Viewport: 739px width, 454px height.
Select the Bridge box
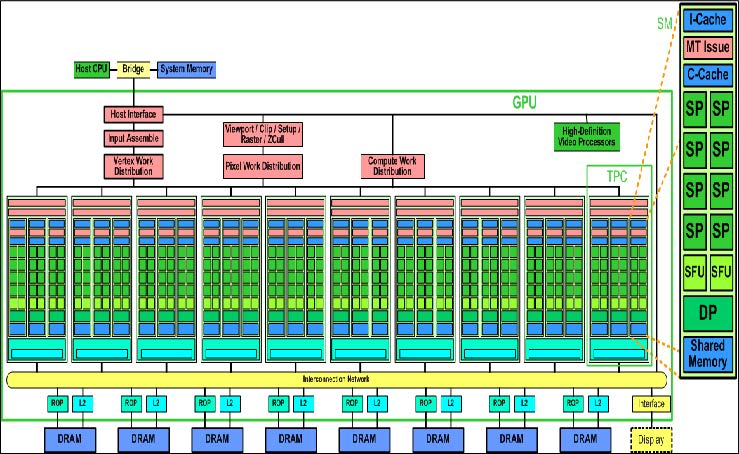(x=133, y=69)
